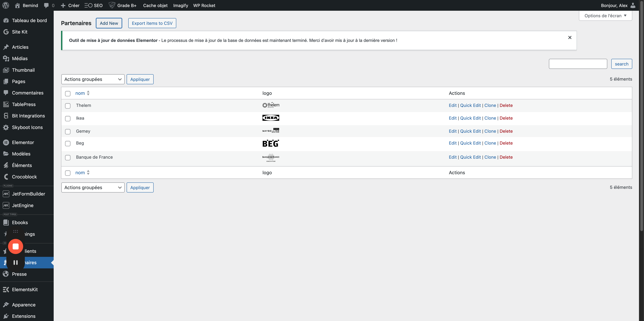Click the Add New button

109,23
